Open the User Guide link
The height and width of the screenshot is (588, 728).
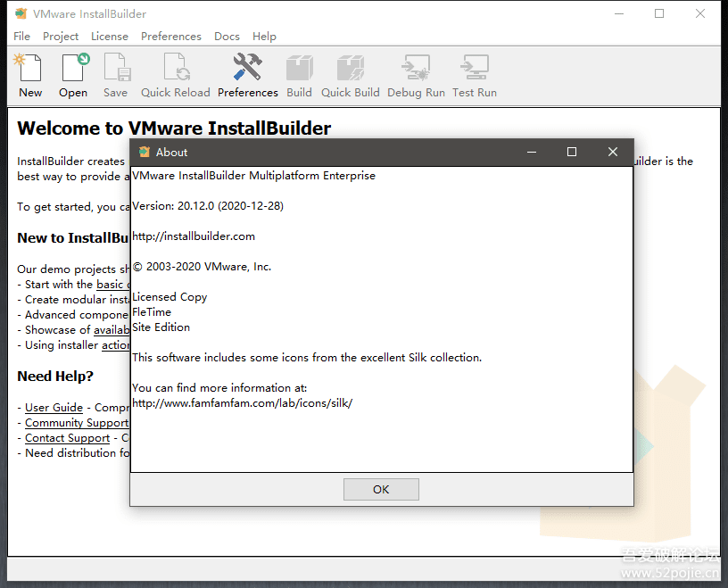(54, 408)
